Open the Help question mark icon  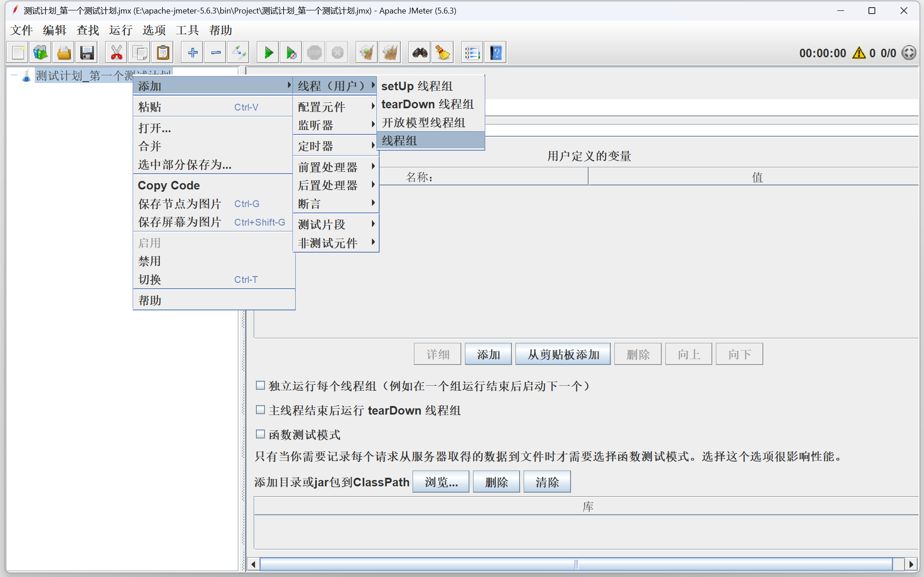[x=496, y=53]
